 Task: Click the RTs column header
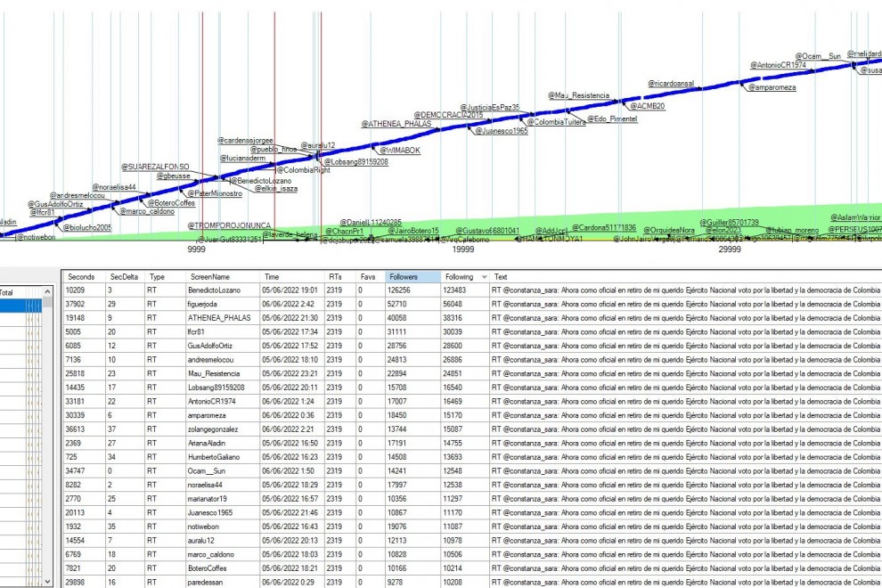click(334, 277)
